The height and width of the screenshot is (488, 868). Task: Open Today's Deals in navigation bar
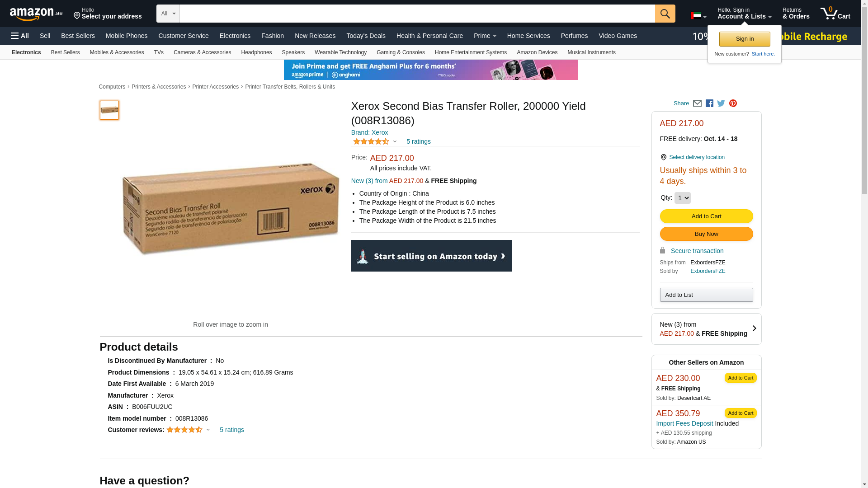(x=366, y=36)
